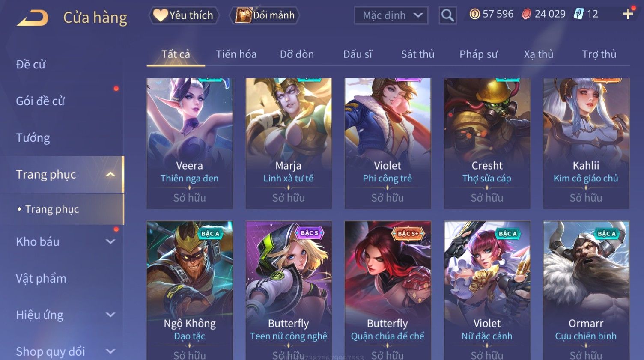This screenshot has height=360, width=644.
Task: Collapse the Trang phục sidebar section
Action: coord(110,174)
